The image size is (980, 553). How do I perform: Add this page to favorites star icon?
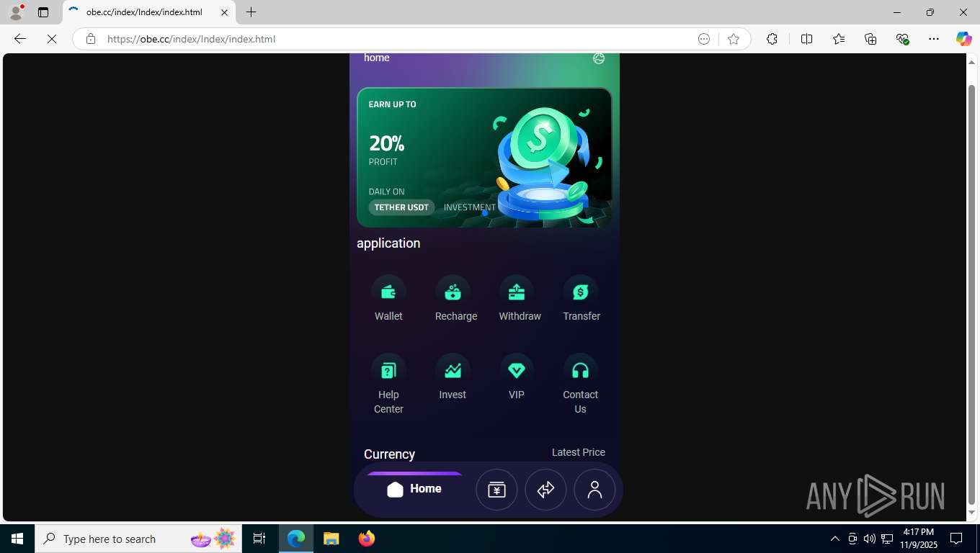click(x=734, y=39)
